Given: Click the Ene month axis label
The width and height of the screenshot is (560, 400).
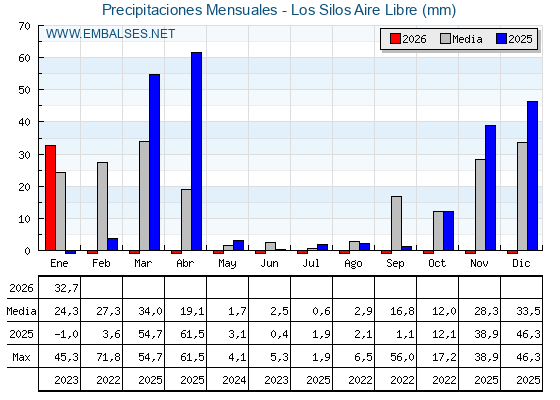Looking at the screenshot, I should [x=59, y=263].
